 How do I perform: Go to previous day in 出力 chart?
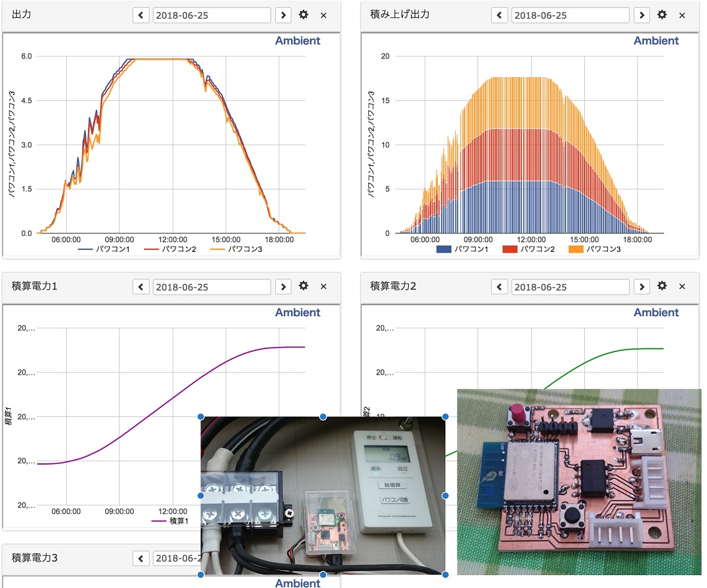141,15
